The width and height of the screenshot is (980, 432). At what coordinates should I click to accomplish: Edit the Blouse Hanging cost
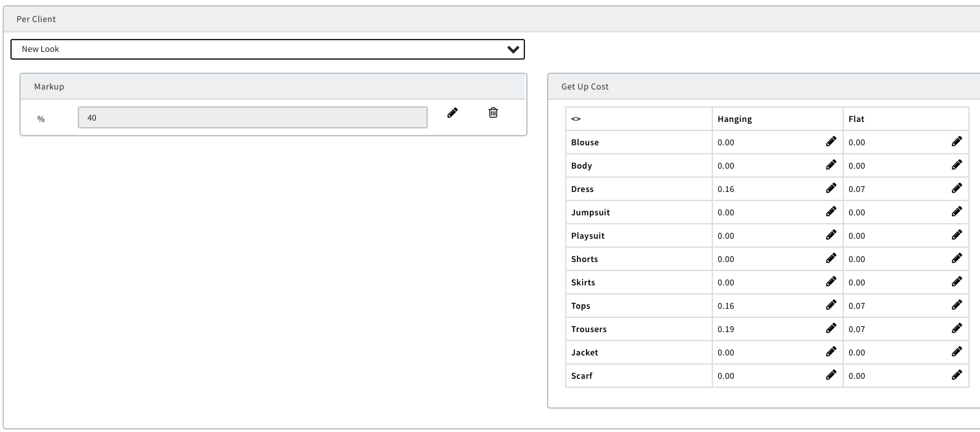[x=831, y=141]
